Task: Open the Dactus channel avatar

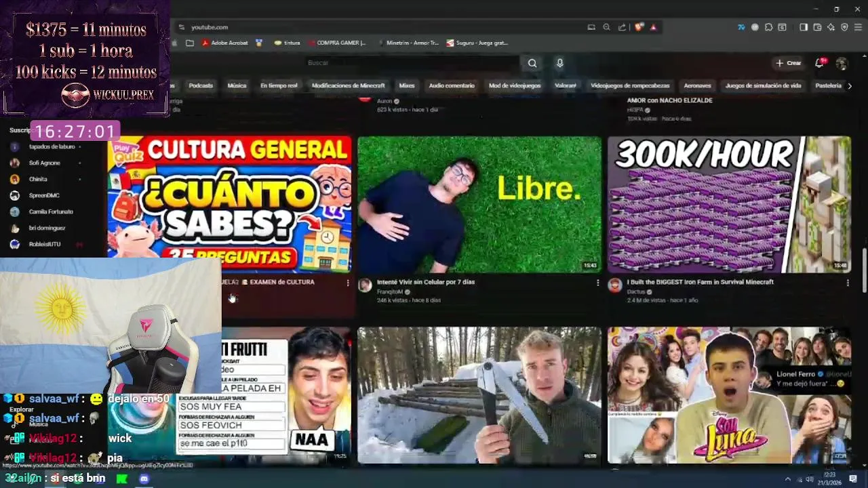Action: [x=615, y=285]
